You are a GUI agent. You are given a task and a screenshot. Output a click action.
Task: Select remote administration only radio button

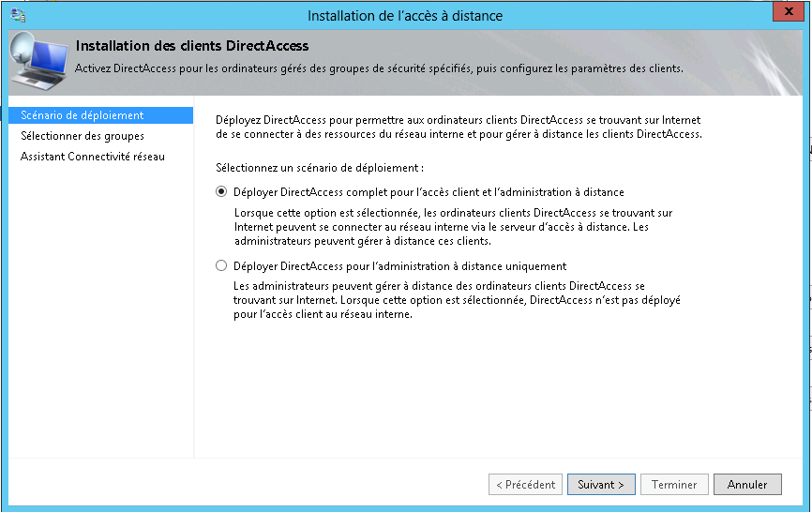tap(221, 266)
